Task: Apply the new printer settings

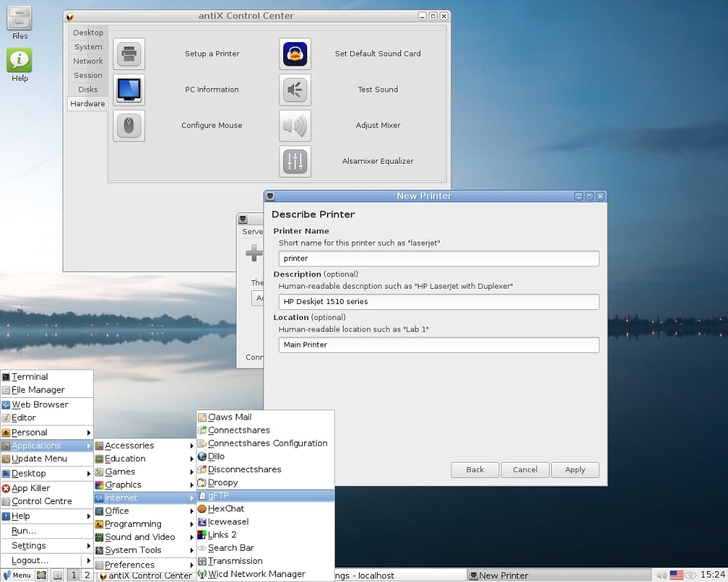Action: click(x=574, y=469)
